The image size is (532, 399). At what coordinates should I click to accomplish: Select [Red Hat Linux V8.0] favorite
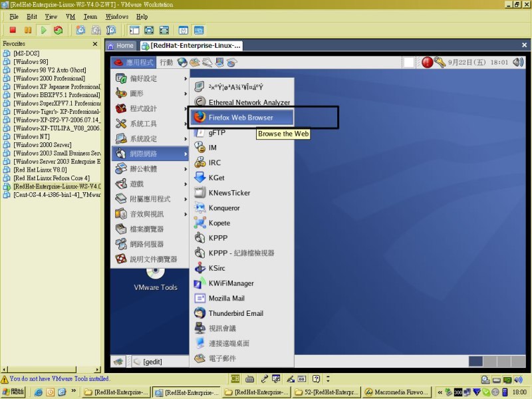(40, 170)
